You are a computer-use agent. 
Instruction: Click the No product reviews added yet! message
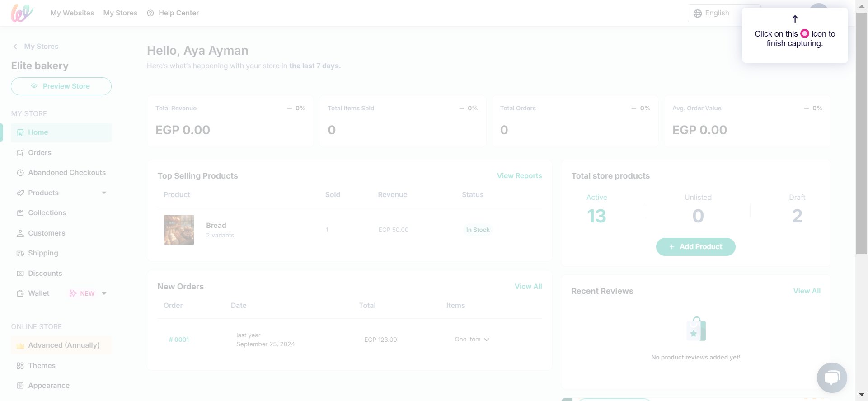click(696, 358)
